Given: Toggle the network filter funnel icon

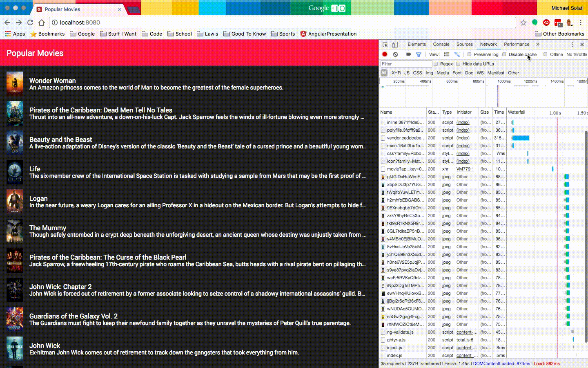Looking at the screenshot, I should point(419,54).
